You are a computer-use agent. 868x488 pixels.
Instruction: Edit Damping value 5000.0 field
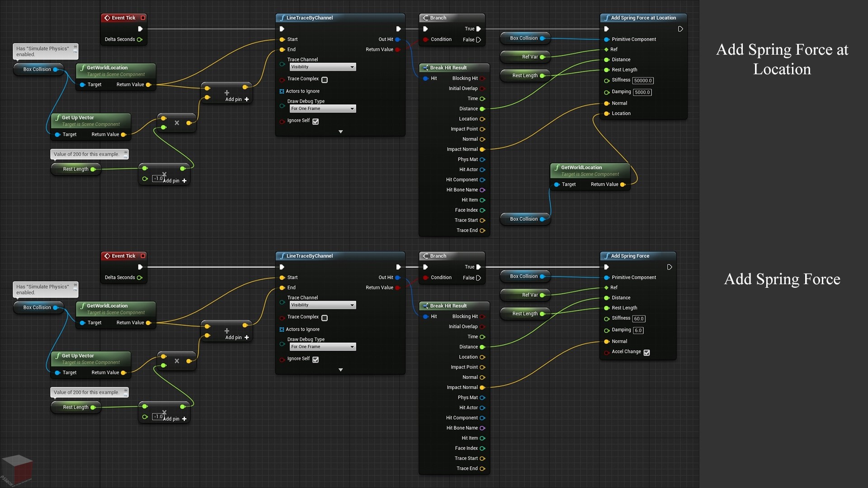(x=642, y=93)
